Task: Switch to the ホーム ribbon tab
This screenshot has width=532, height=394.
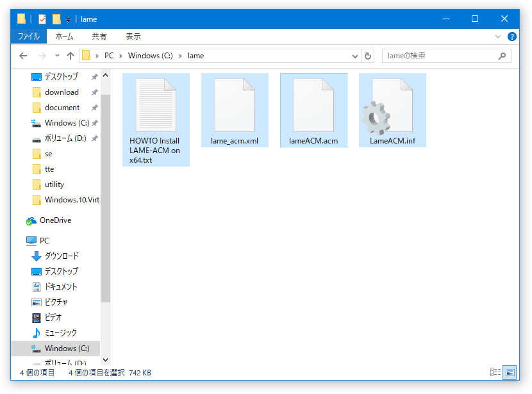Action: point(64,37)
